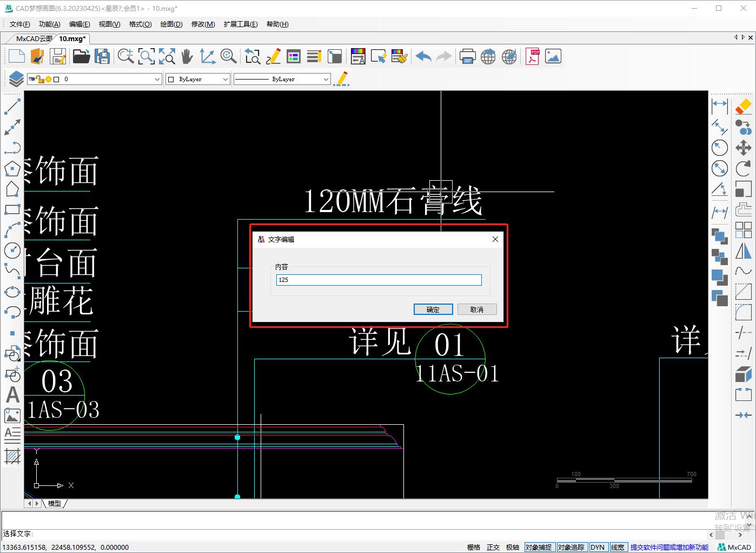Toggle orthogonal mode in status bar
The width and height of the screenshot is (756, 553).
(x=493, y=547)
